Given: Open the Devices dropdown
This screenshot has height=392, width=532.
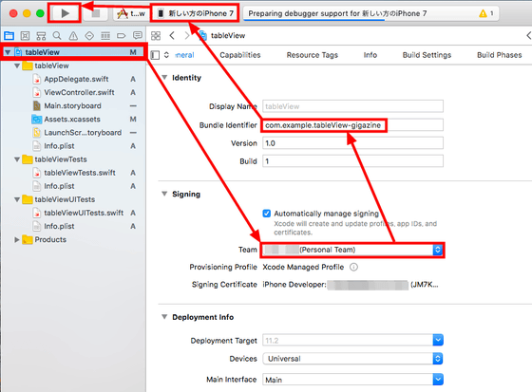Looking at the screenshot, I should [352, 359].
